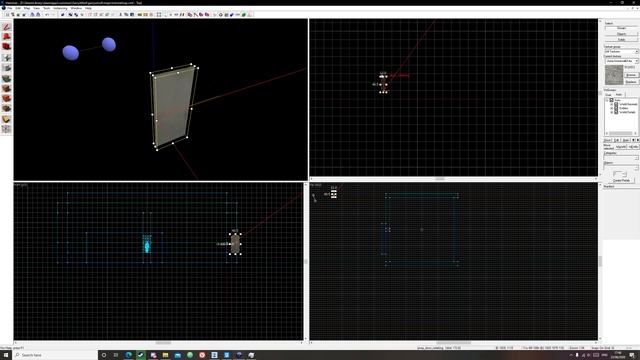Click the VisGroups Edit button

tap(616, 140)
